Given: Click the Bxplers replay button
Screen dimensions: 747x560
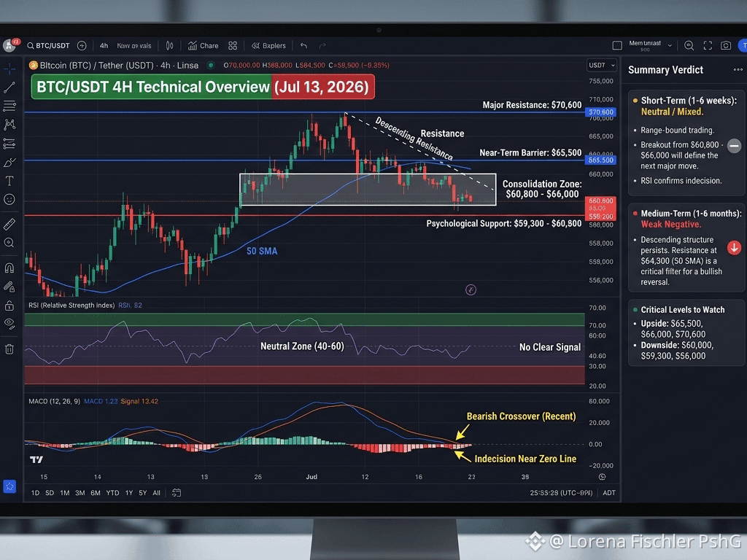Looking at the screenshot, I should tap(268, 46).
